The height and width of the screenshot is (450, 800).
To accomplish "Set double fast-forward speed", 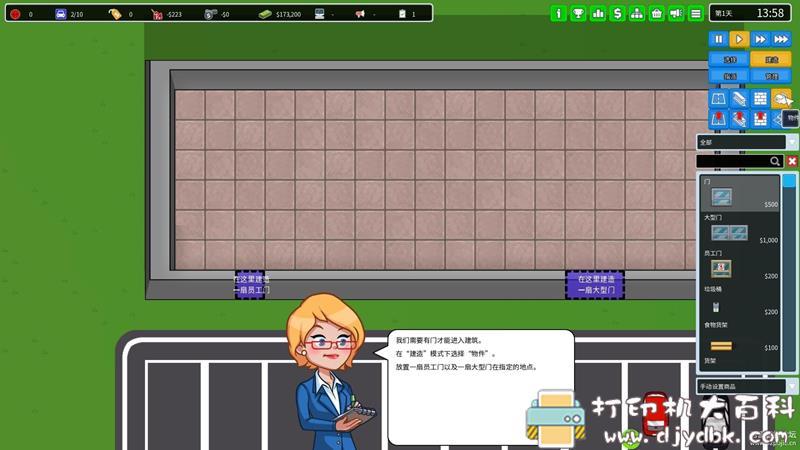I will [760, 39].
